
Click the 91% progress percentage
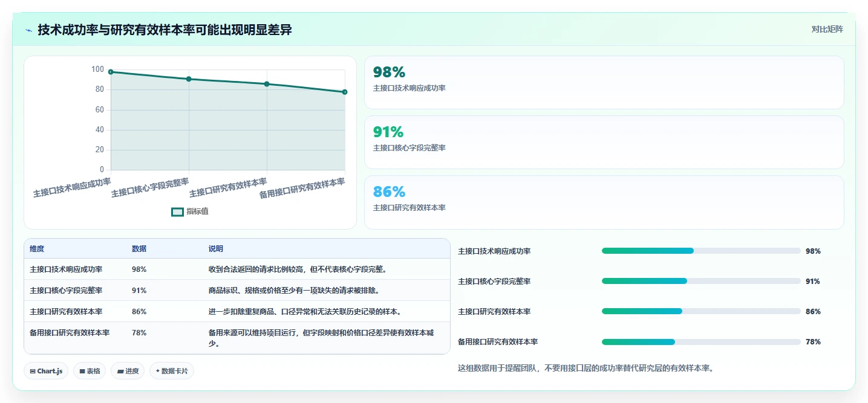coord(813,282)
